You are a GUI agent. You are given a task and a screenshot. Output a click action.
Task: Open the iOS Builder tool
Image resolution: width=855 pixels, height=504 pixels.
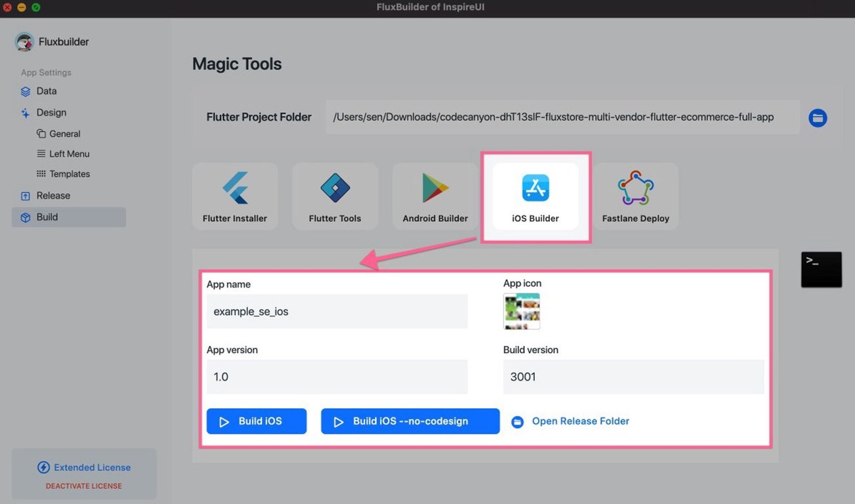(535, 197)
